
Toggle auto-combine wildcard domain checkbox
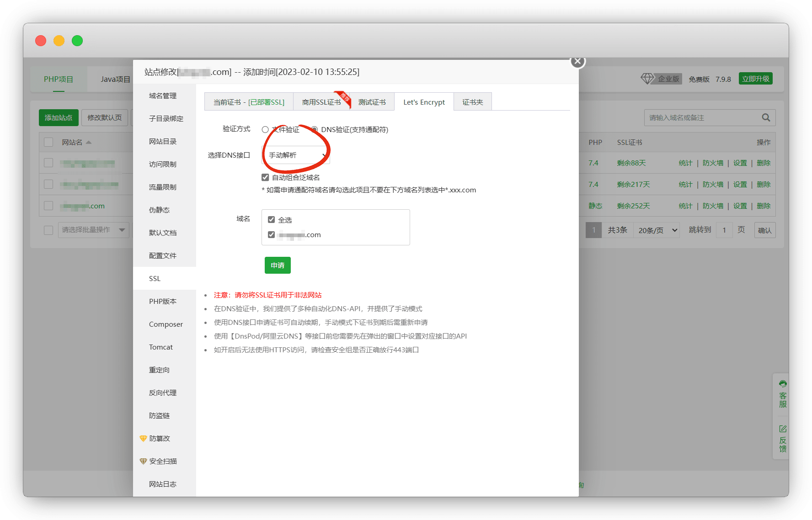click(x=265, y=177)
